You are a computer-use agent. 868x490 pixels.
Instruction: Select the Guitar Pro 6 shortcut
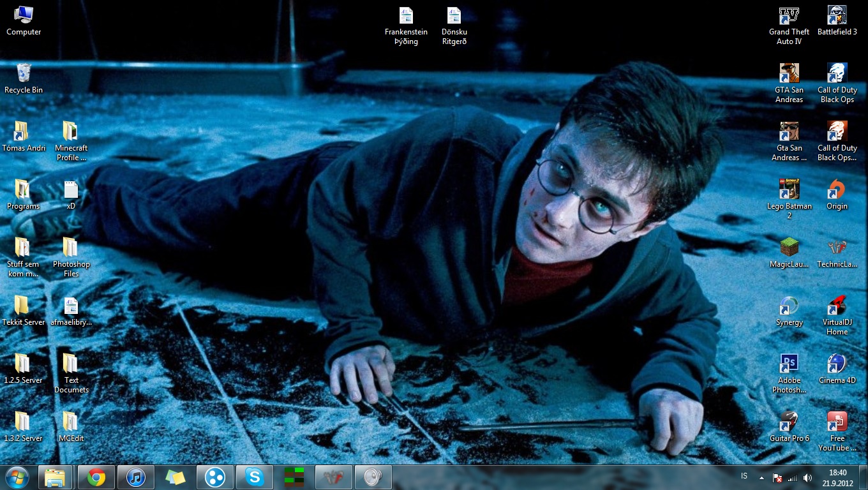(789, 427)
